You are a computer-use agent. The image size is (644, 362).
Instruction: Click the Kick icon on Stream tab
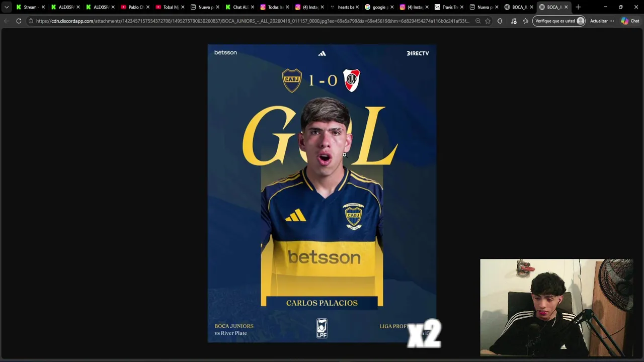19,7
